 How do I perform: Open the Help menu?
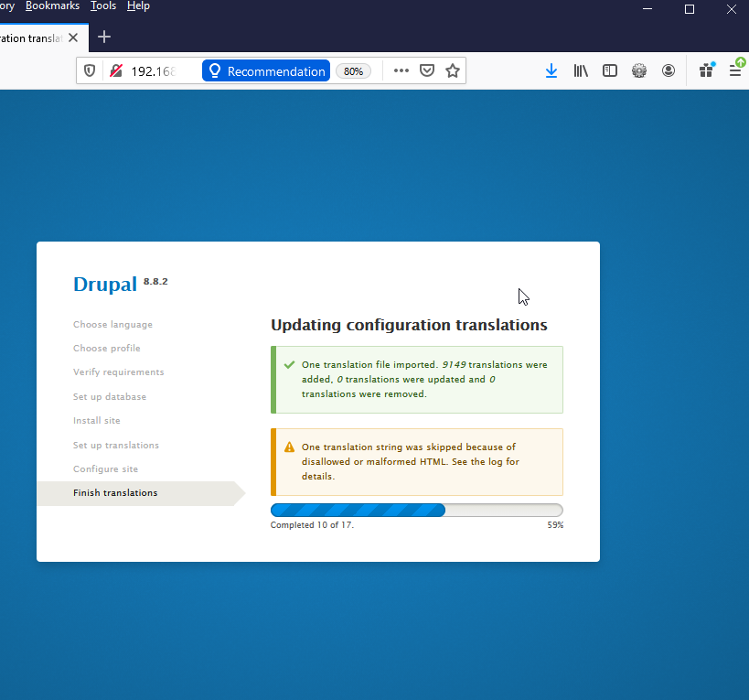[x=138, y=6]
